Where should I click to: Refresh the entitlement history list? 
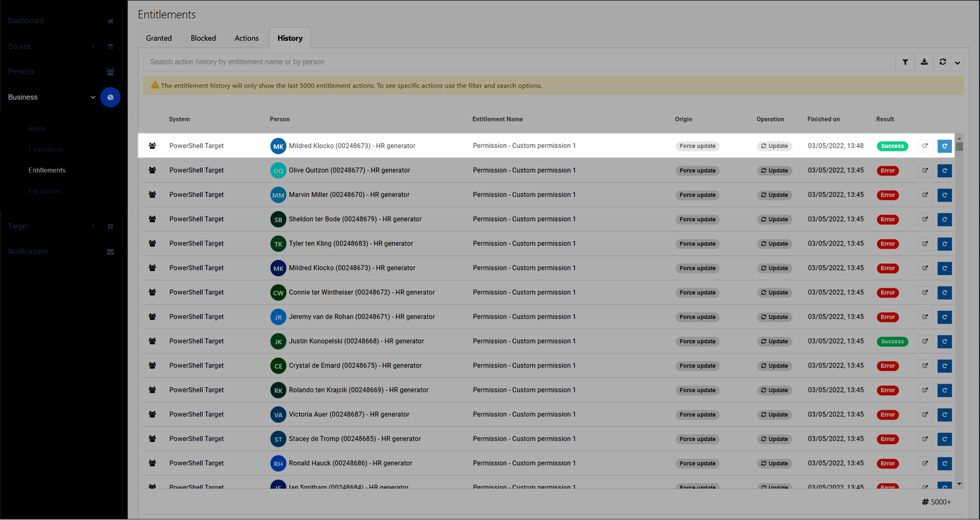tap(943, 62)
